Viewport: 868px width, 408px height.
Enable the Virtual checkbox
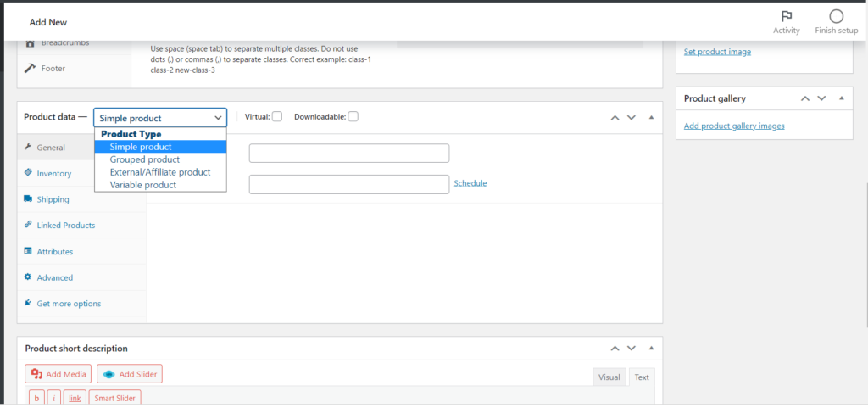pos(276,117)
